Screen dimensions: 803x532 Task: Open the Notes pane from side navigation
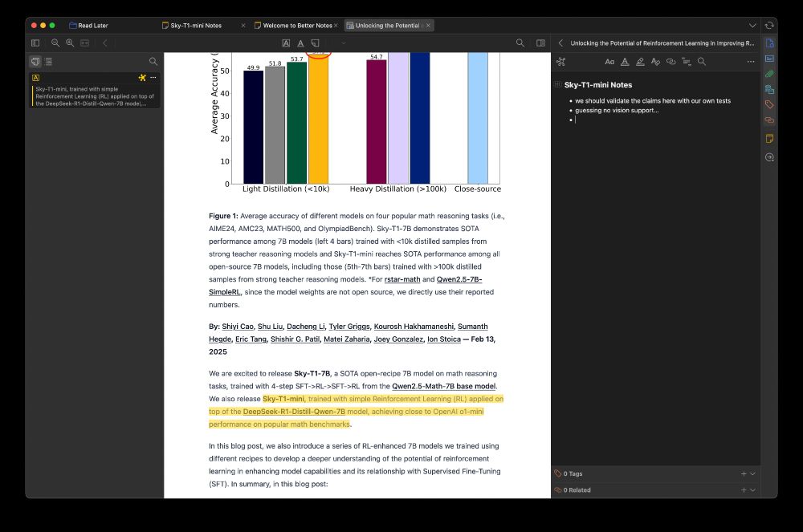click(x=769, y=139)
